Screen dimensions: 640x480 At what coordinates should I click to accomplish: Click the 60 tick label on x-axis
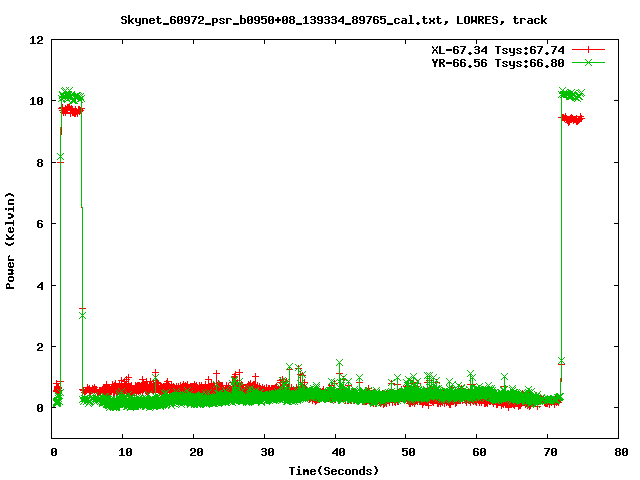478,452
